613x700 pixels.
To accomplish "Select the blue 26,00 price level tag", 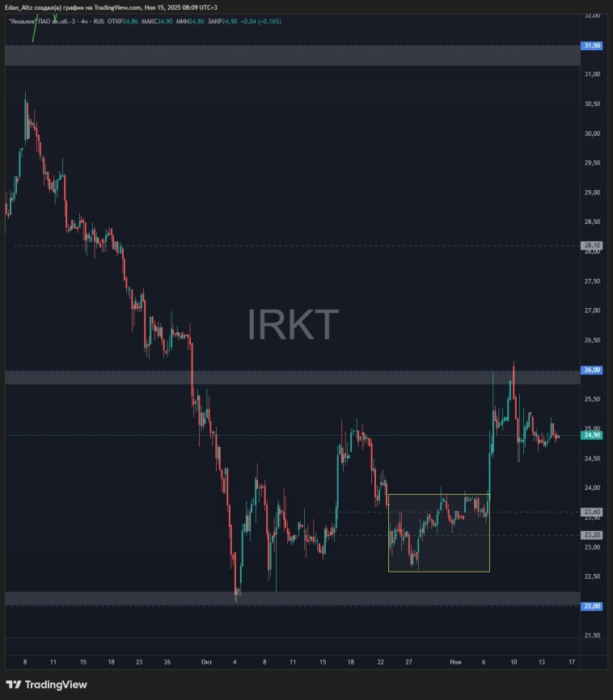I will 592,369.
